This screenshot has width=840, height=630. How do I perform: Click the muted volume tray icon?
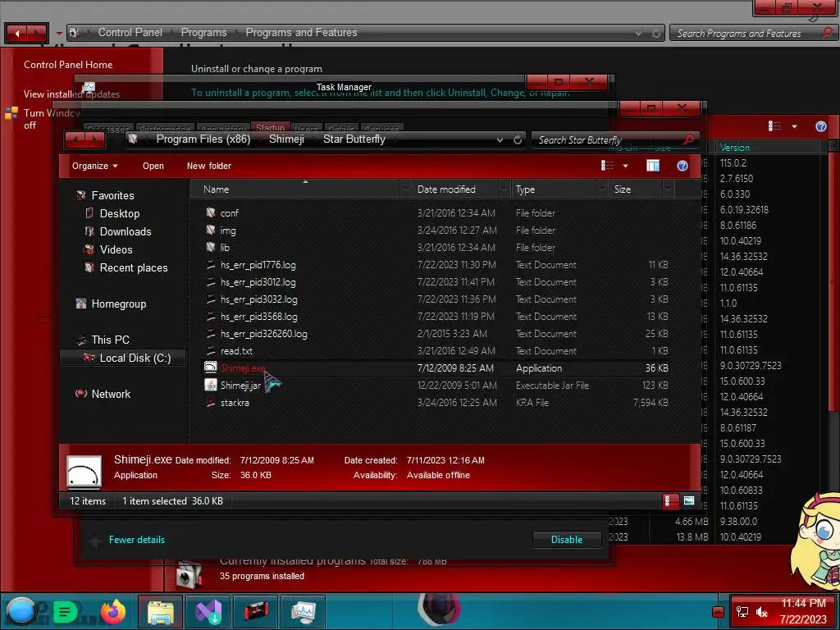(x=762, y=612)
